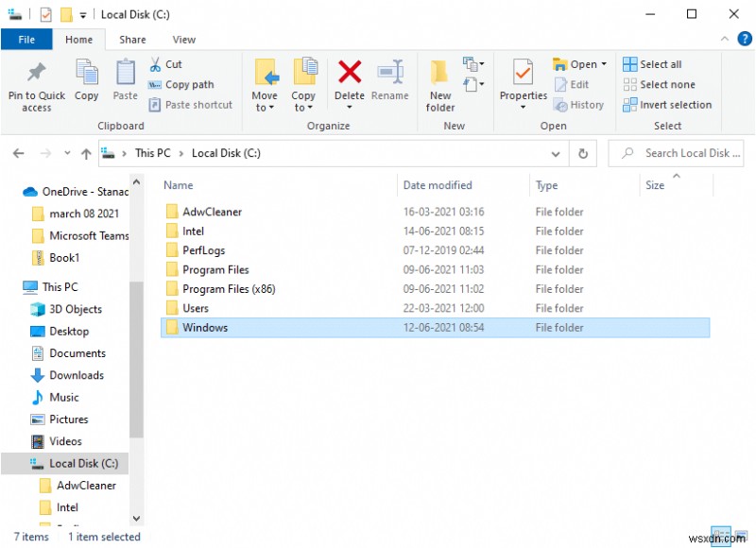The height and width of the screenshot is (548, 756).
Task: Click Select all
Action: tap(652, 64)
